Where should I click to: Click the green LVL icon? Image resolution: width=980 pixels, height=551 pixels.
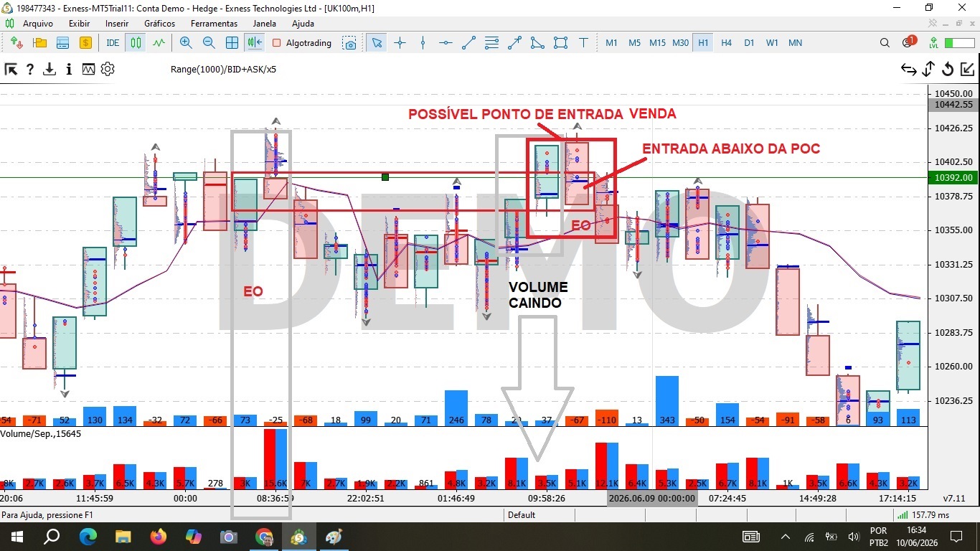click(x=933, y=43)
